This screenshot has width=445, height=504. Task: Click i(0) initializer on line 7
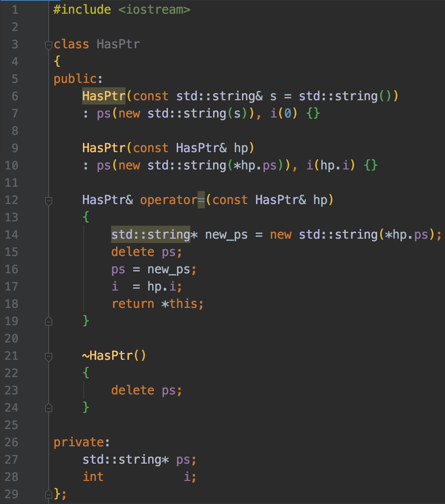click(284, 114)
